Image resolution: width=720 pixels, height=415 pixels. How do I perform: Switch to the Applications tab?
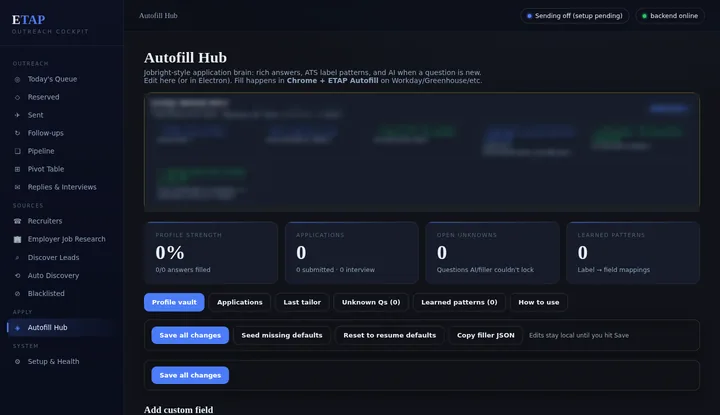click(240, 302)
